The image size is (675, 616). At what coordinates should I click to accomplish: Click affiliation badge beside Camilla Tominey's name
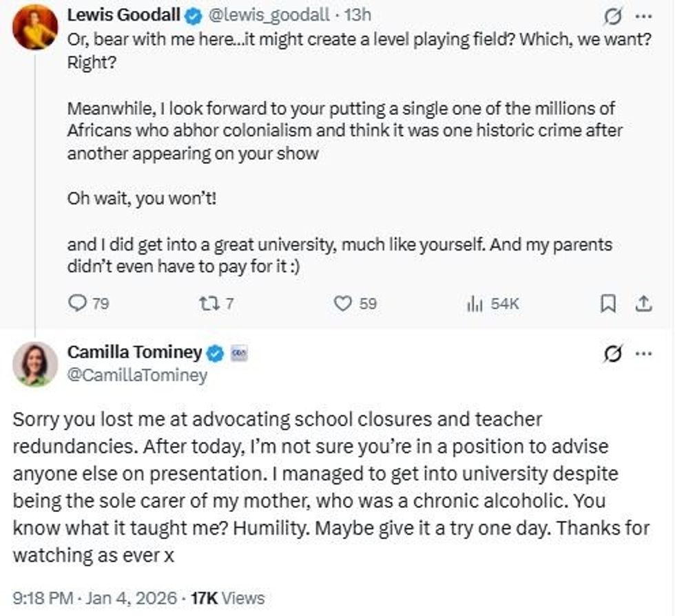coord(239,353)
